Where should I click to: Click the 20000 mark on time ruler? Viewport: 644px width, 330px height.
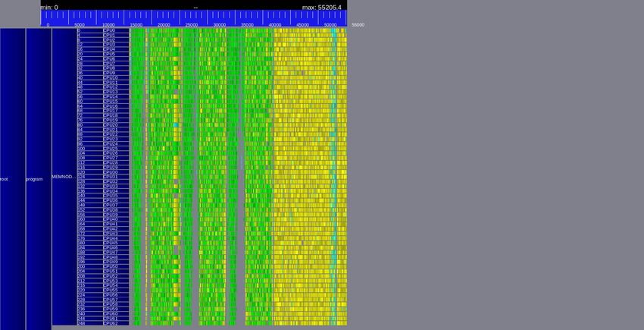[x=164, y=25]
